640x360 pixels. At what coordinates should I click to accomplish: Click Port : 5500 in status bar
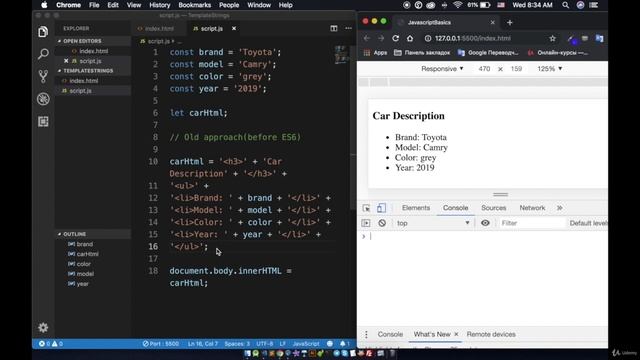point(161,344)
